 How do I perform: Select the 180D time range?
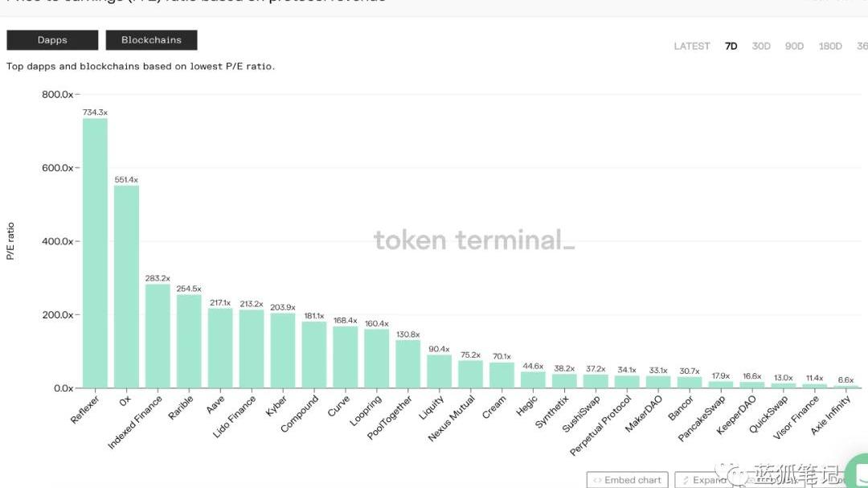830,47
